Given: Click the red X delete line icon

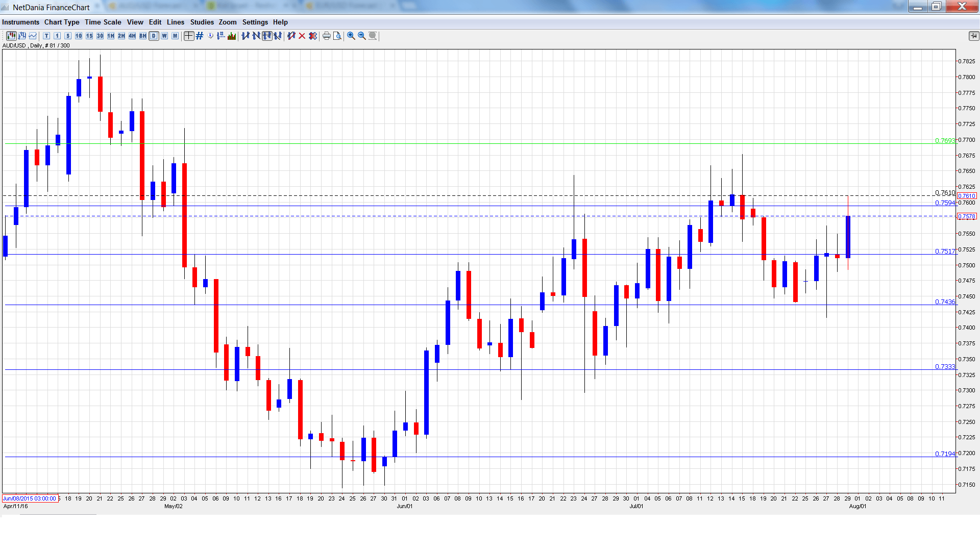Looking at the screenshot, I should [x=302, y=36].
